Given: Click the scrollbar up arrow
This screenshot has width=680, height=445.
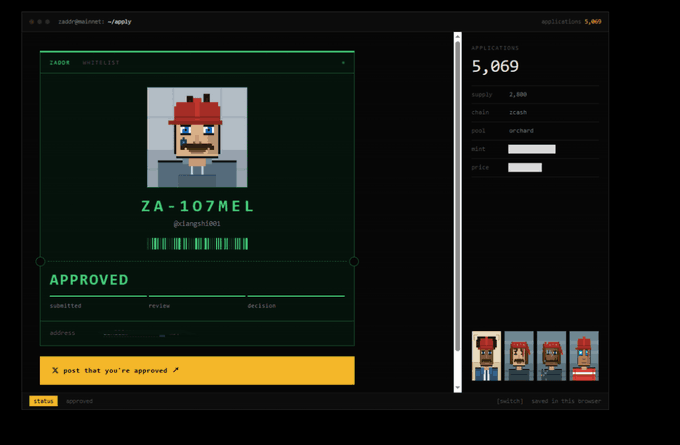Looking at the screenshot, I should click(458, 36).
